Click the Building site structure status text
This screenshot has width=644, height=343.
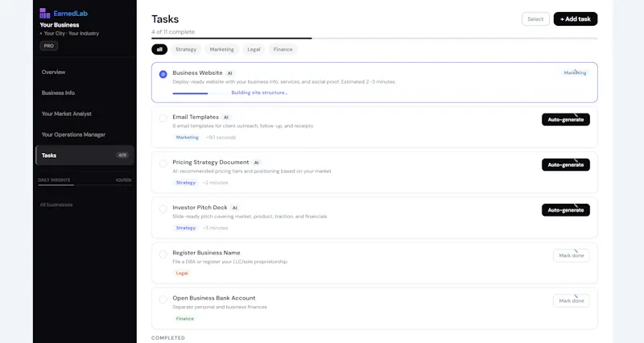point(259,93)
